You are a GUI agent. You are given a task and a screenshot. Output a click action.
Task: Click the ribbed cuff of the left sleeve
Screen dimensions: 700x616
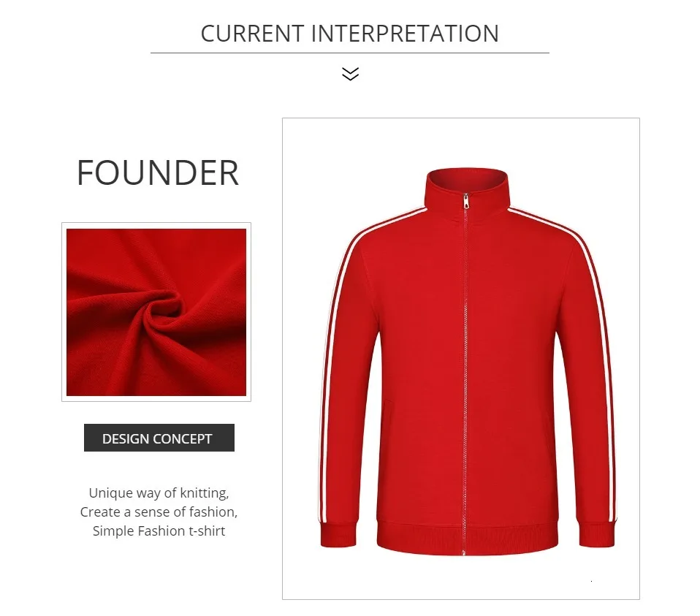click(x=338, y=533)
